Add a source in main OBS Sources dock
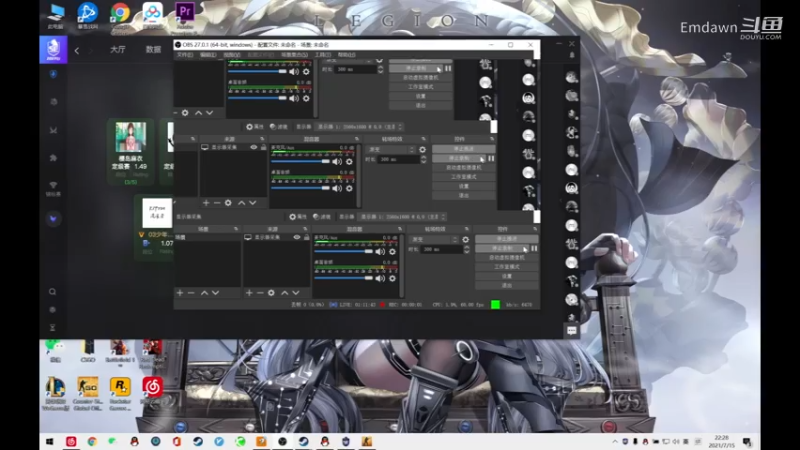This screenshot has width=800, height=450. (x=249, y=293)
